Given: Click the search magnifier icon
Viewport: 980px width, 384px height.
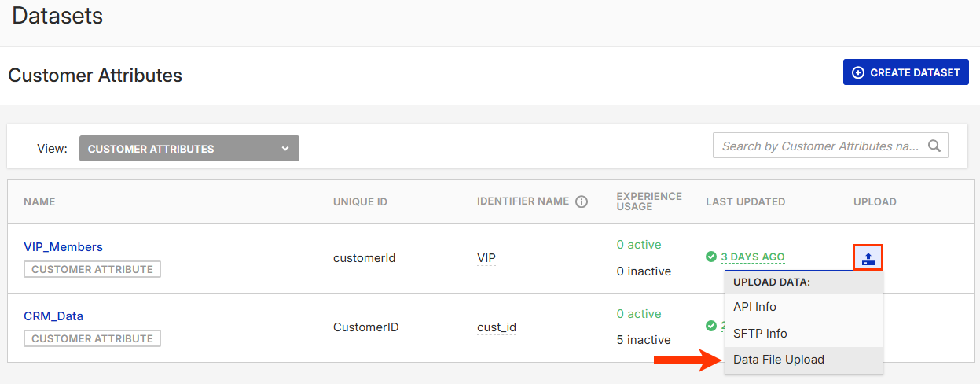Looking at the screenshot, I should [934, 146].
